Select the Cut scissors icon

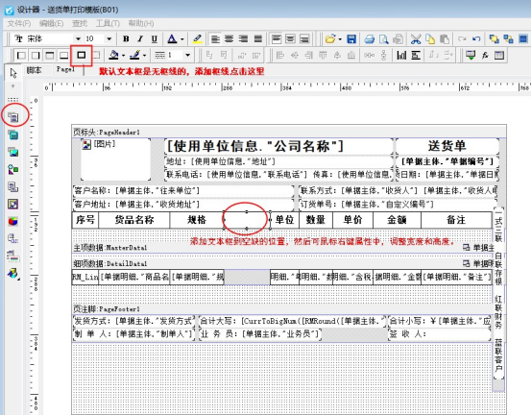pyautogui.click(x=415, y=39)
